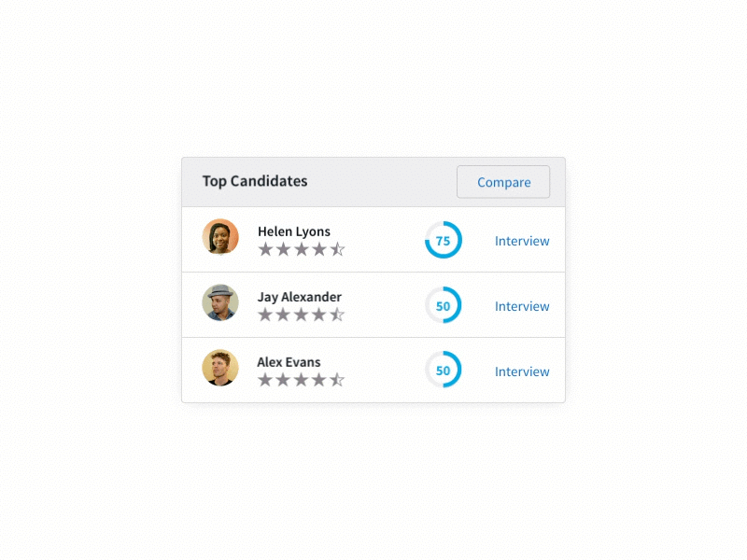Click Alex Evans profile photo
This screenshot has height=560, width=747.
[220, 370]
